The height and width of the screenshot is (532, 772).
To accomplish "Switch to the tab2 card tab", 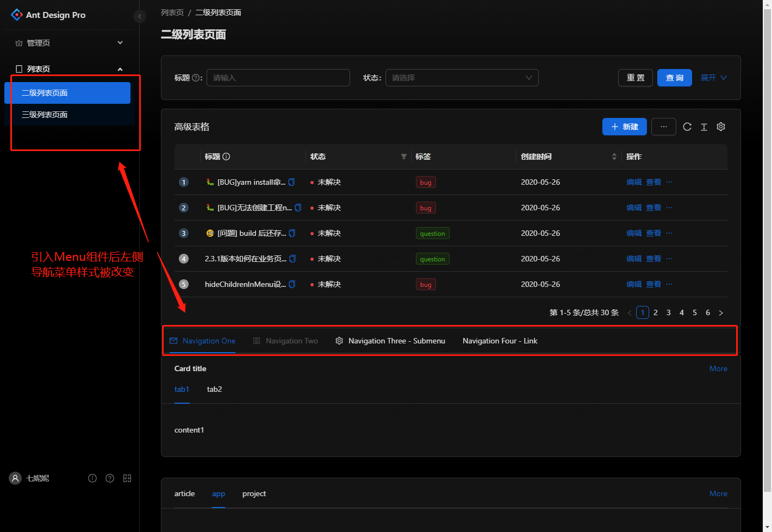I will [214, 389].
